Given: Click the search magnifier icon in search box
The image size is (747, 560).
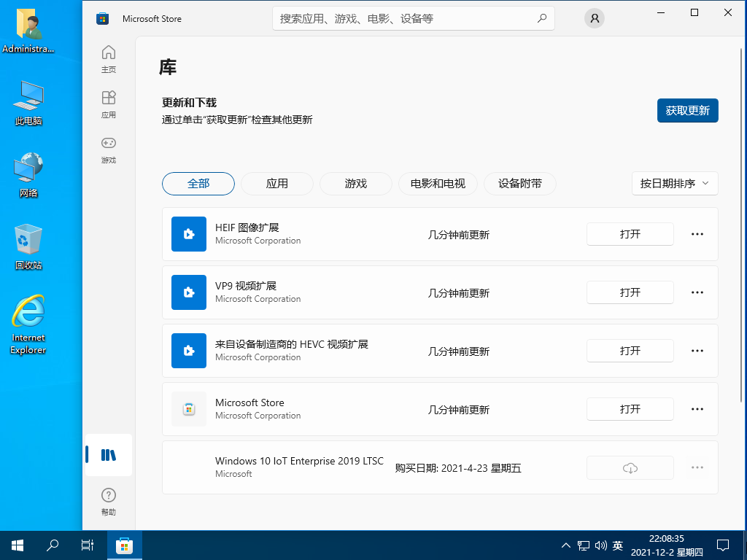Looking at the screenshot, I should click(542, 18).
